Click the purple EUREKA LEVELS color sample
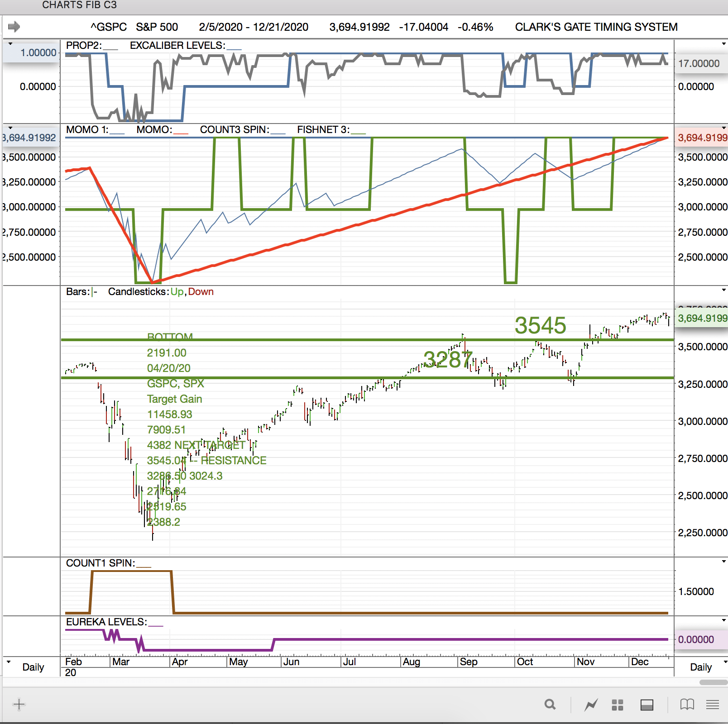The image size is (728, 724). click(x=155, y=625)
